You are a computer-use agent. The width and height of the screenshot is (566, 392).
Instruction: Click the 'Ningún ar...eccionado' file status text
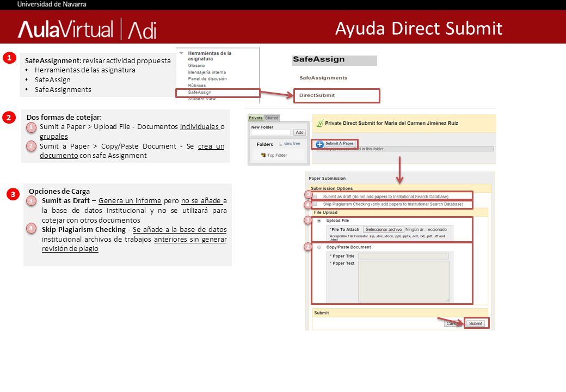[x=426, y=230]
